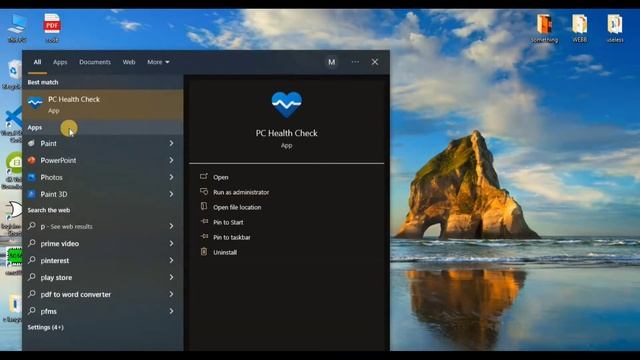Click the Uninstall trash icon
The height and width of the screenshot is (360, 640).
tap(204, 252)
